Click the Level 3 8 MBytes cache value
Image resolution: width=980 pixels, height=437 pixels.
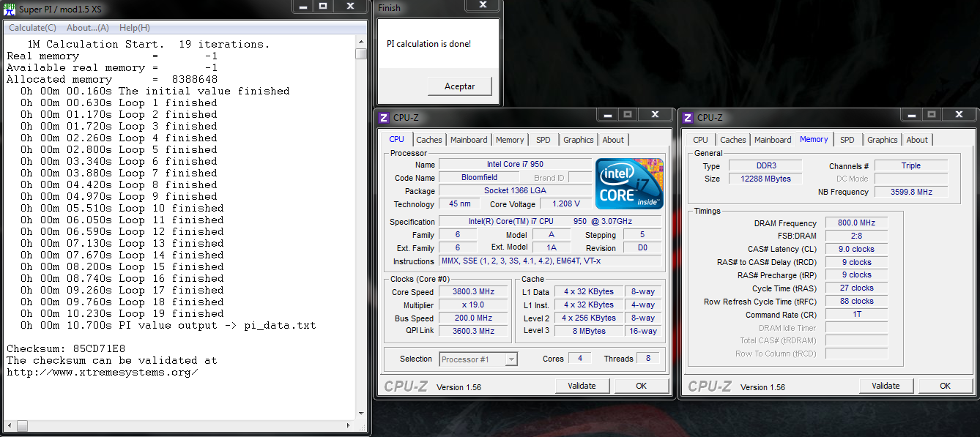588,331
